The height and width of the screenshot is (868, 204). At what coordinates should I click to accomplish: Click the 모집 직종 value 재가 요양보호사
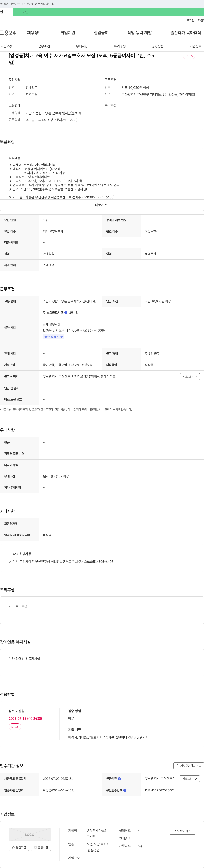pyautogui.click(x=53, y=232)
